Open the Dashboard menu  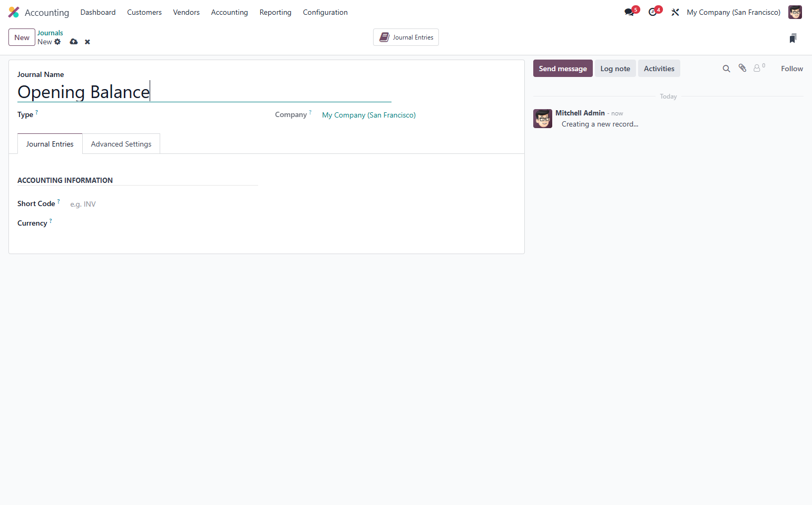click(98, 12)
